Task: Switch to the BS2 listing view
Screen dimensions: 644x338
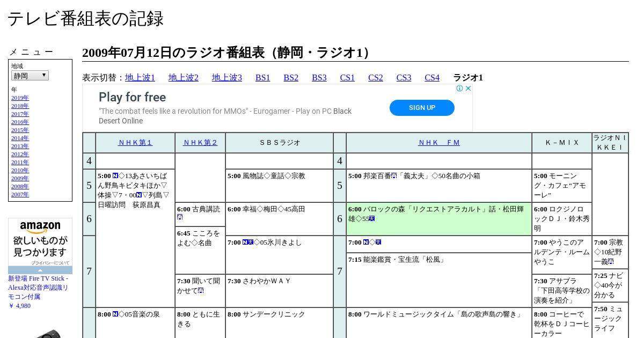Action: [x=291, y=78]
